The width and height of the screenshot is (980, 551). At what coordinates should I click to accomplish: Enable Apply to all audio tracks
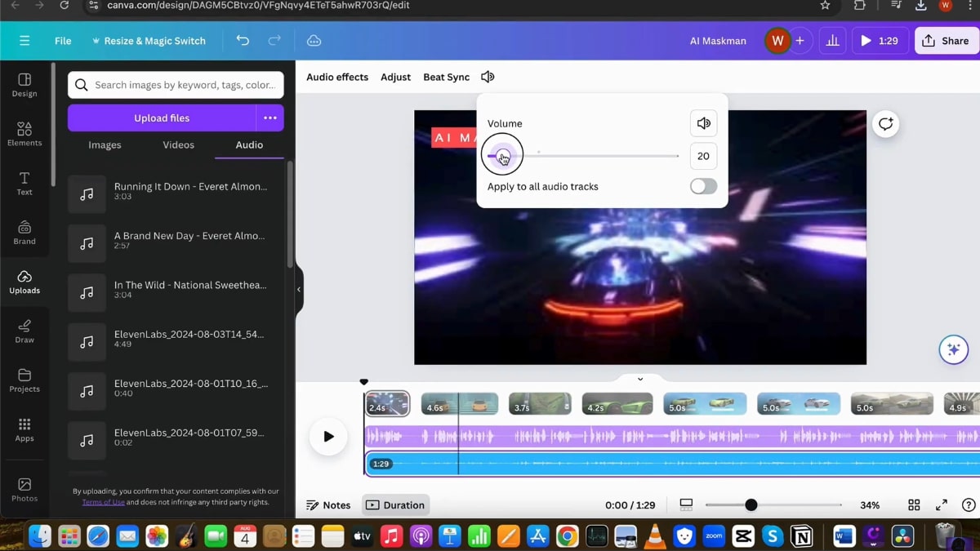click(702, 186)
